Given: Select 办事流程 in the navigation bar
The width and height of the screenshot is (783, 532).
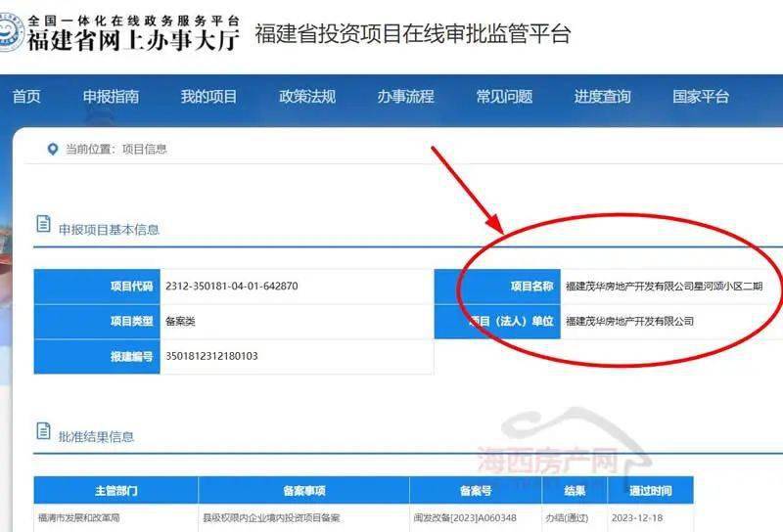Looking at the screenshot, I should coord(405,96).
